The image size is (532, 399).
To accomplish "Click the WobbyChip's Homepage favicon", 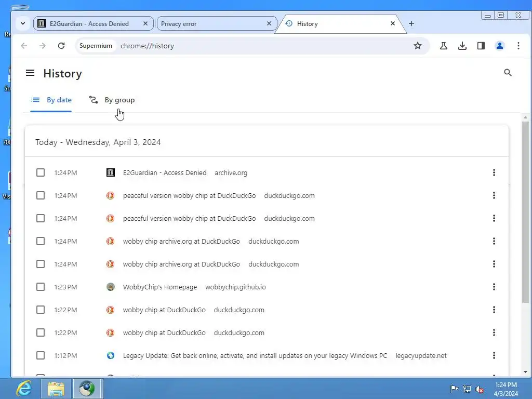I will pyautogui.click(x=110, y=287).
